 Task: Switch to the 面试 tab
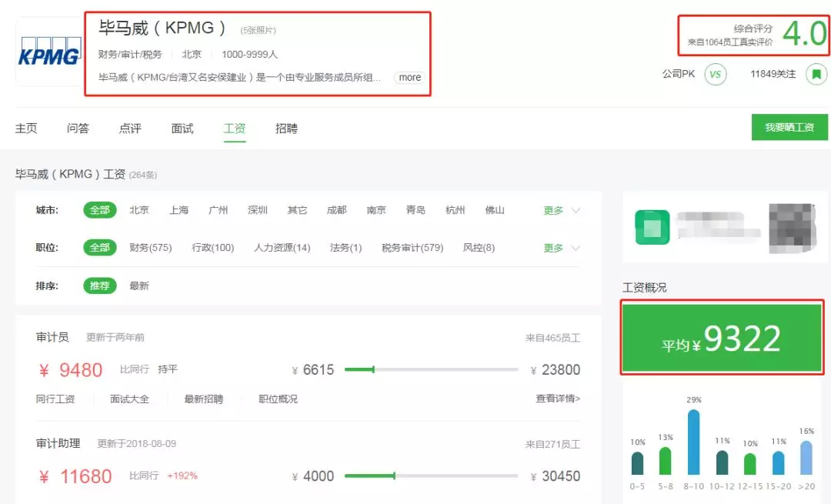[182, 129]
